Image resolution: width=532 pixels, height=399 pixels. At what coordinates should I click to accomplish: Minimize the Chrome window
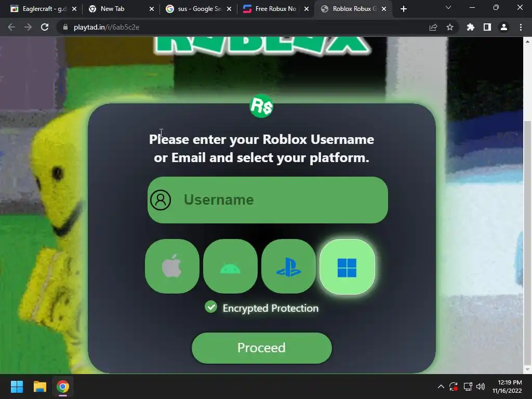coord(472,7)
